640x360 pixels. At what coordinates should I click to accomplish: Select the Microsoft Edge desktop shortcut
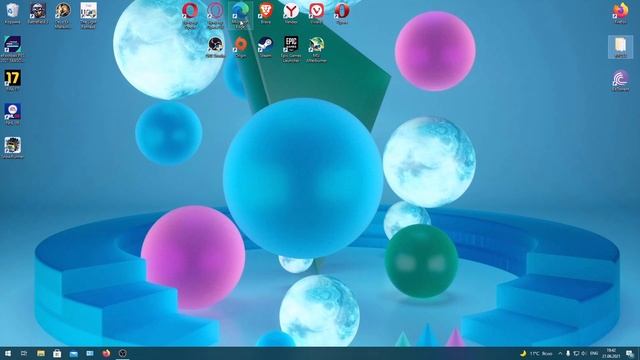click(240, 15)
